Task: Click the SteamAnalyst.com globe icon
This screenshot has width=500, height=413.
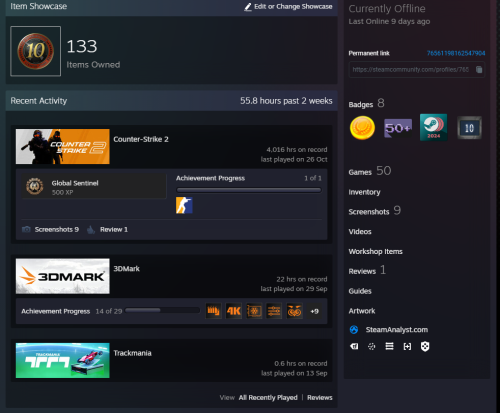Action: click(354, 330)
